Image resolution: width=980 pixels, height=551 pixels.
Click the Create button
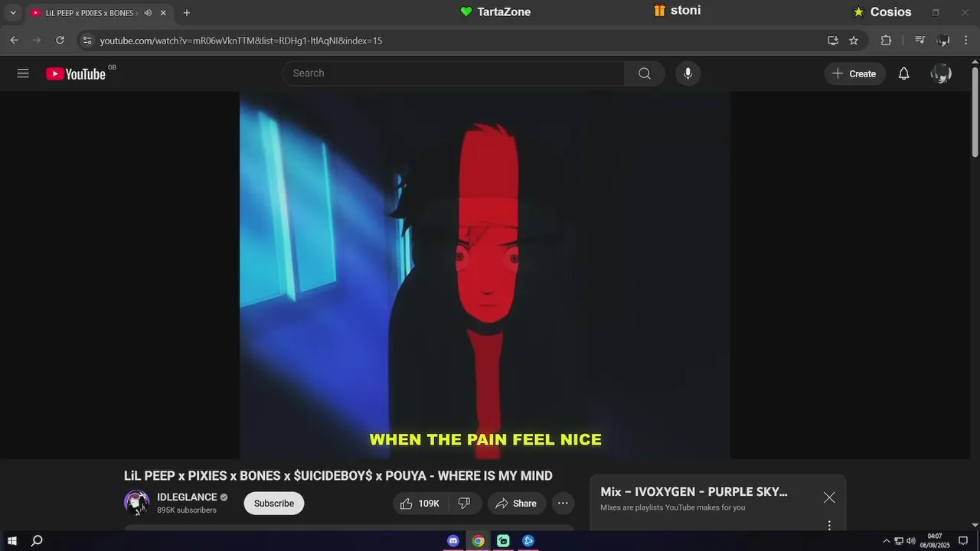click(854, 73)
